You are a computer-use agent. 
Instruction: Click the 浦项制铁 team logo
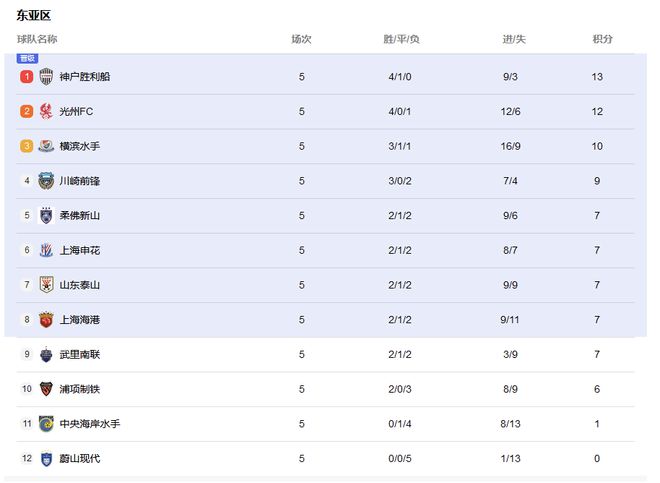click(x=46, y=389)
